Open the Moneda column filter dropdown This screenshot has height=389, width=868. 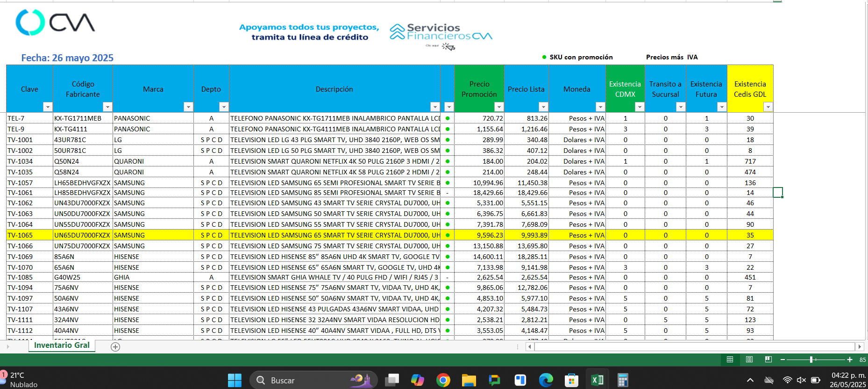pyautogui.click(x=600, y=107)
